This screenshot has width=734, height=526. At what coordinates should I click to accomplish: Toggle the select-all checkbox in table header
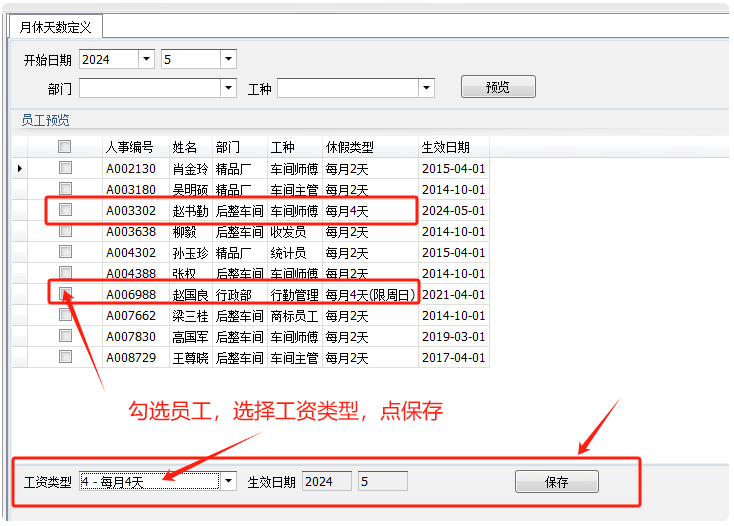pos(65,146)
